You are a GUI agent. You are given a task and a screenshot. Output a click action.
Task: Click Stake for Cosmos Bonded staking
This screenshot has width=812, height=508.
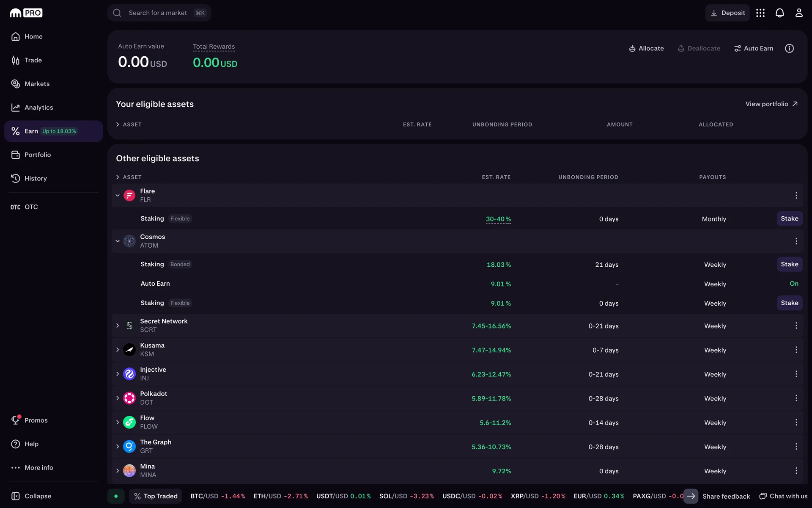pyautogui.click(x=789, y=264)
